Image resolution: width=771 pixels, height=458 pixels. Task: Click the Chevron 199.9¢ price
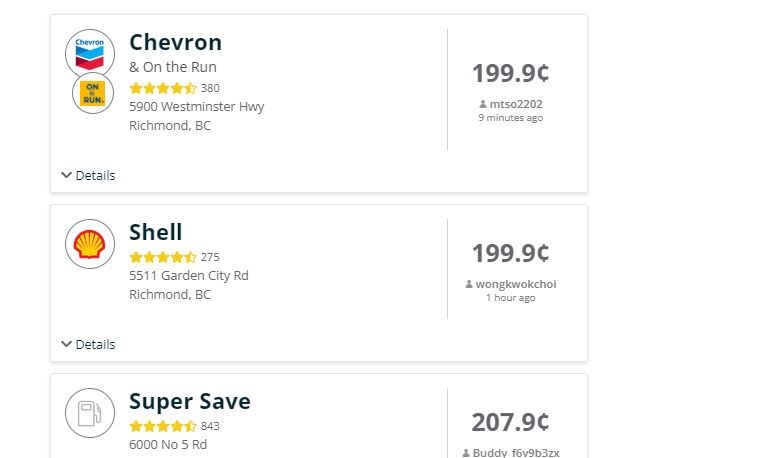click(x=510, y=73)
